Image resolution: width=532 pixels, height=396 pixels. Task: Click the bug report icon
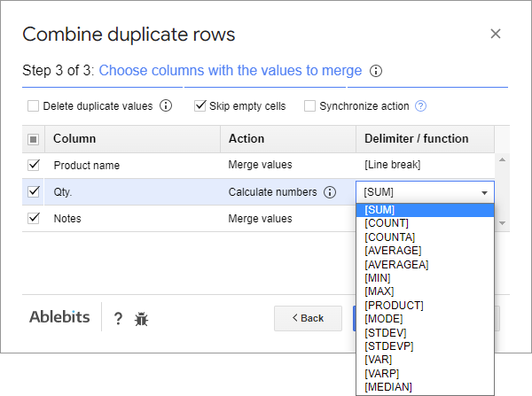[x=142, y=319]
